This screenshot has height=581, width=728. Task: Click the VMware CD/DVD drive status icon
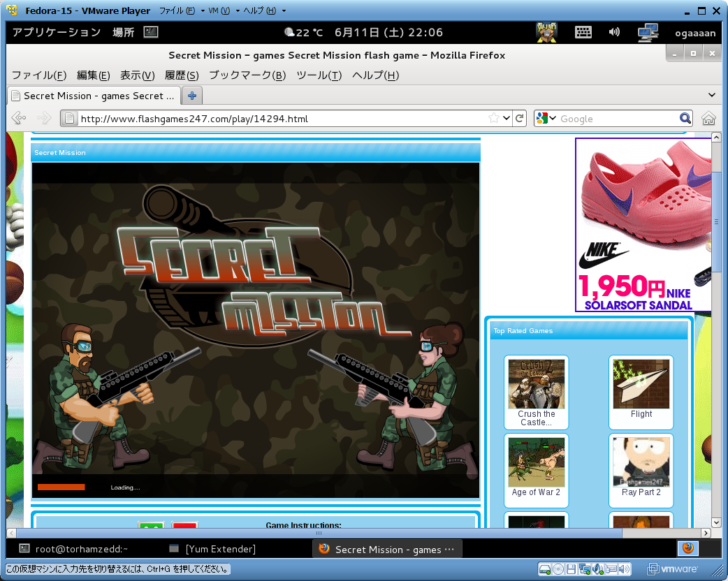tap(558, 569)
